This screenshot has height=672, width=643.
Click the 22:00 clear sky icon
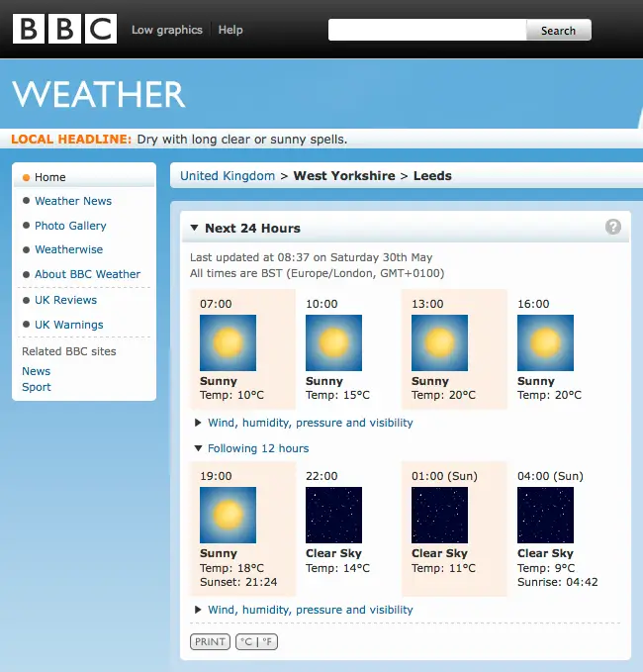(333, 516)
